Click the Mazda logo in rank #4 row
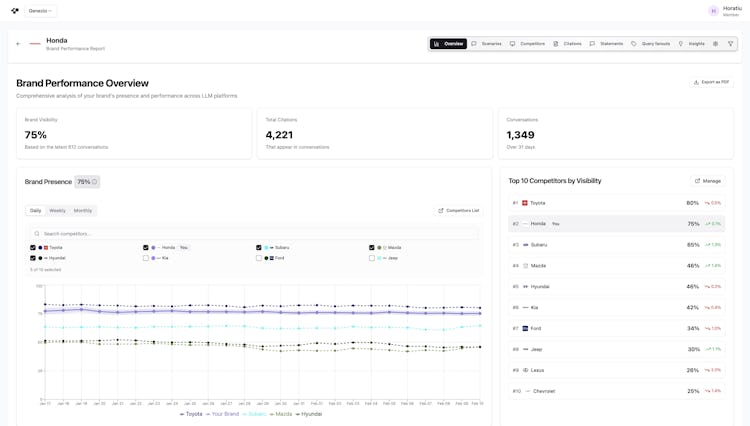This screenshot has width=750, height=426. tap(526, 266)
